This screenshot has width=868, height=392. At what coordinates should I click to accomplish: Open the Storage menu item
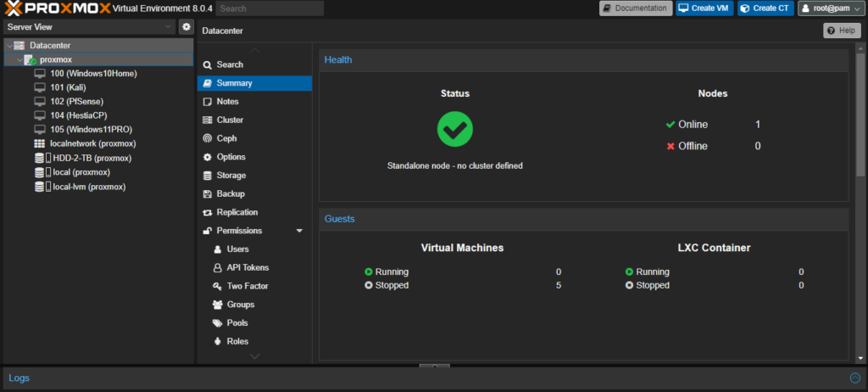[231, 176]
